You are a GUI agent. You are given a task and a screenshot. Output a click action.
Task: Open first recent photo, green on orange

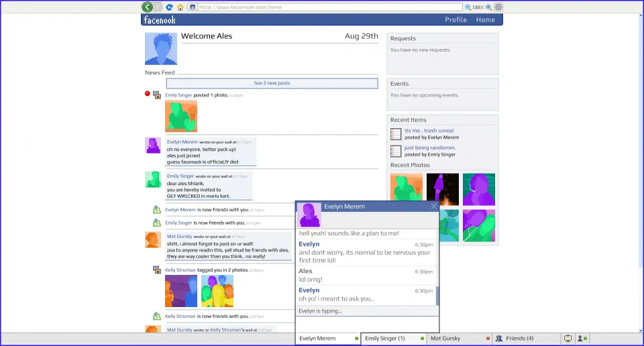(x=407, y=188)
